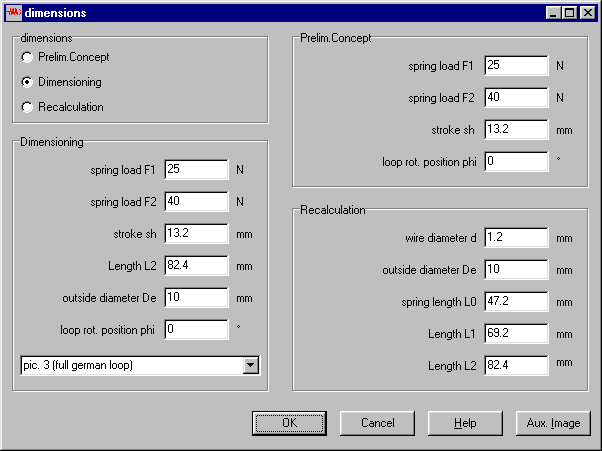This screenshot has width=602, height=451.
Task: Click wire diameter d field in Recalculation
Action: point(516,238)
